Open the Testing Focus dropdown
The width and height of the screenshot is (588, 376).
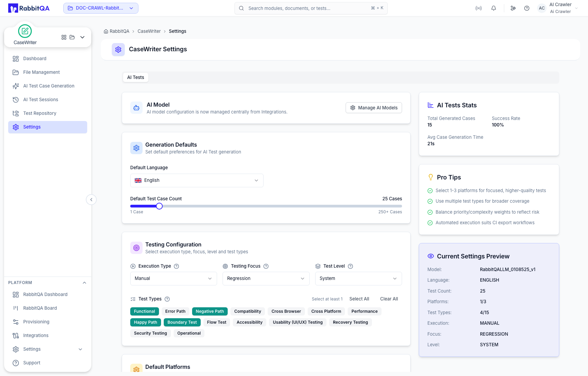266,279
